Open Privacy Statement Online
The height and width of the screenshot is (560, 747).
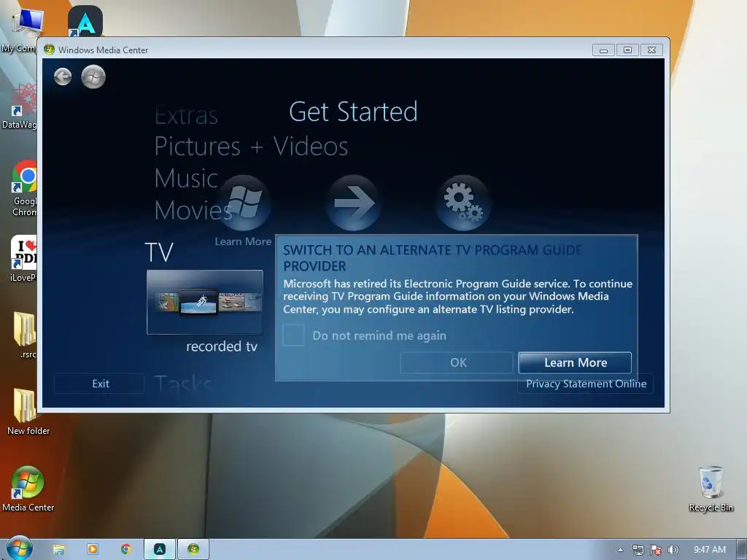tap(586, 384)
